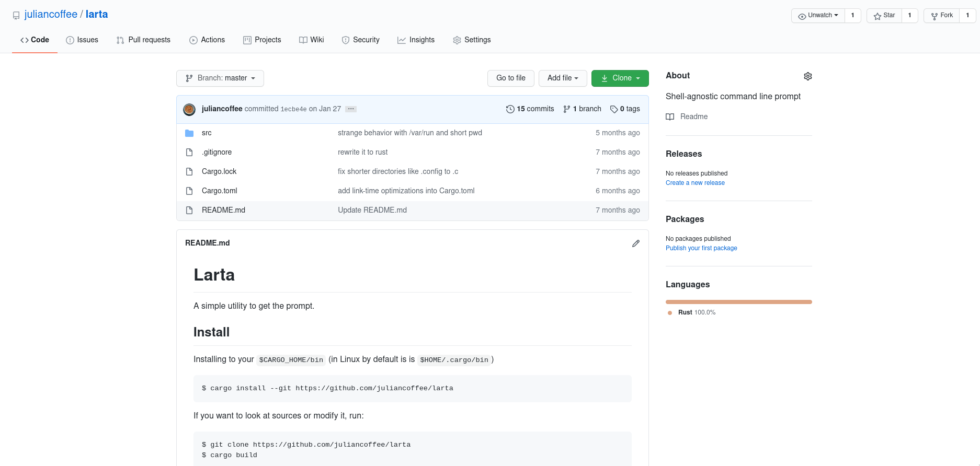Click the 'cargo install --git' code block
980x466 pixels.
tap(412, 388)
